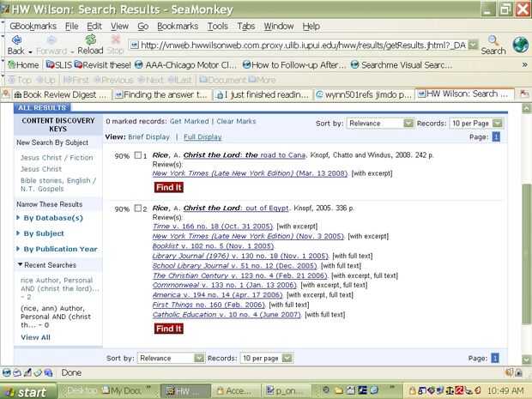Viewport: 532px width, 399px height.
Task: Open bottom Records 10 per page dropdown
Action: [x=266, y=358]
